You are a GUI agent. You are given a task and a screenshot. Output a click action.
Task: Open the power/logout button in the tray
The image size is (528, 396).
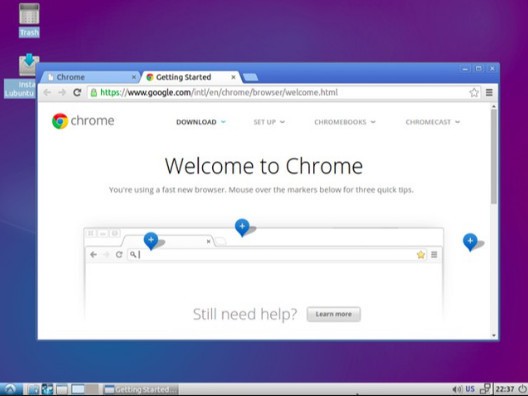[522, 390]
